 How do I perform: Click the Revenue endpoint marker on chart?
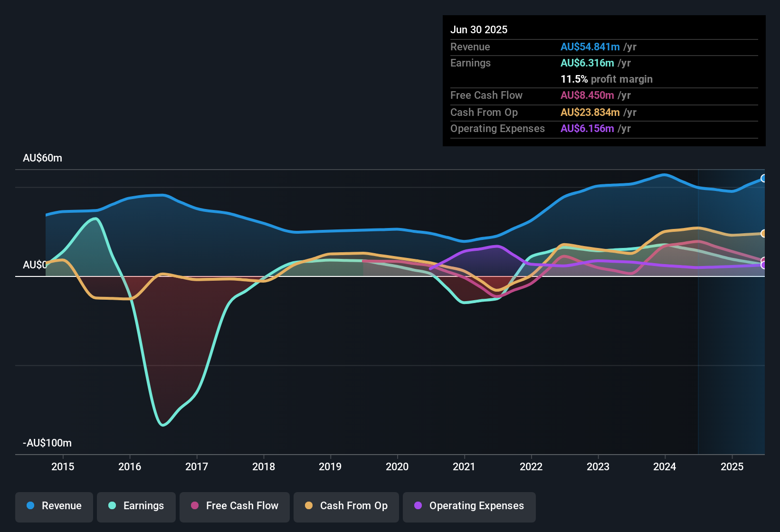764,179
